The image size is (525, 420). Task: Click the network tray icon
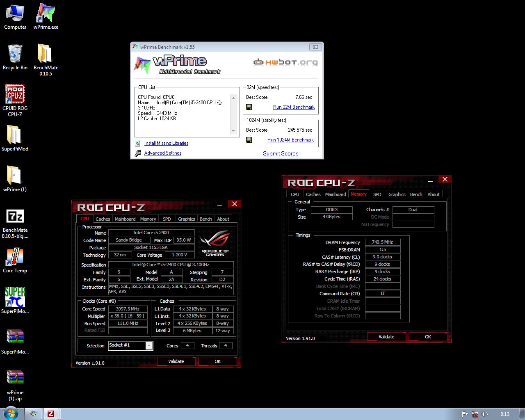(475, 414)
